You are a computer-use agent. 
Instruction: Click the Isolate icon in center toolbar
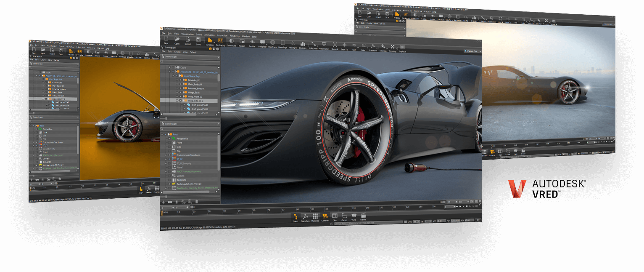coord(252,42)
